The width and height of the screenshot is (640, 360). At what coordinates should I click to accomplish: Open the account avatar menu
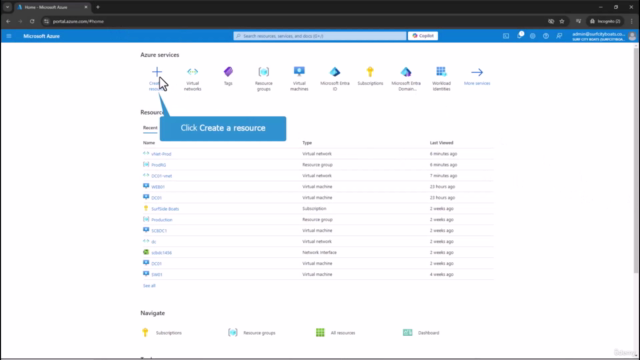click(632, 36)
